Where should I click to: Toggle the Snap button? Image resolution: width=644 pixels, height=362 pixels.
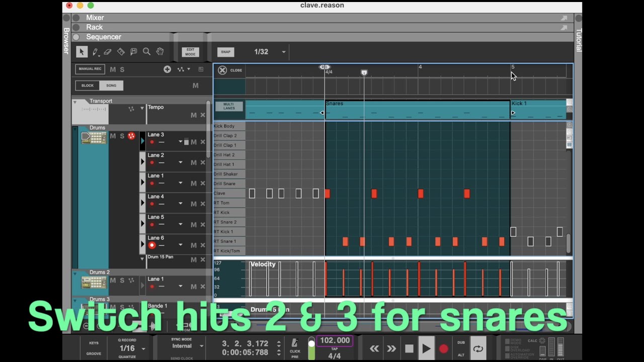(225, 52)
